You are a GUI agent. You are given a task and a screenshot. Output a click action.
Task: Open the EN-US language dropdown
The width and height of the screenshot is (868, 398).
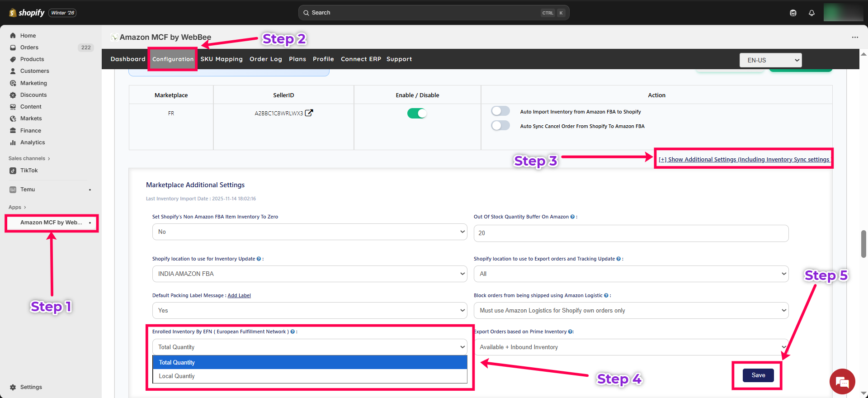[770, 60]
